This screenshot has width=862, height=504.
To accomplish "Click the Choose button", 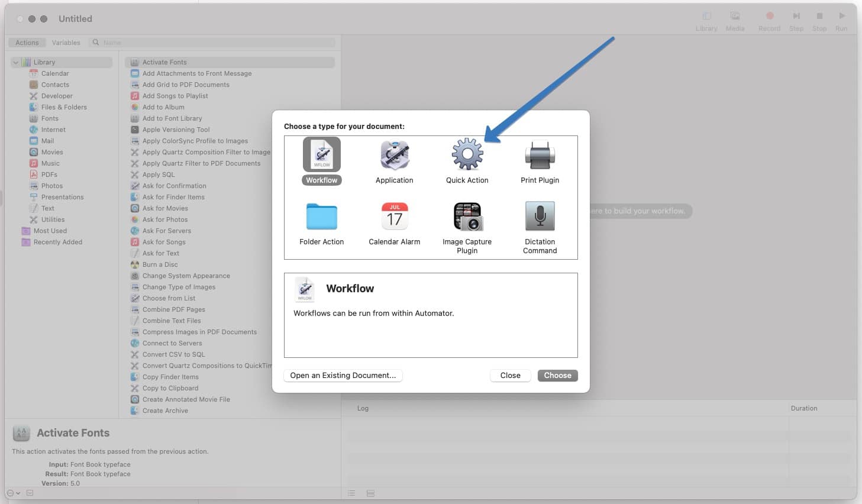I will pyautogui.click(x=557, y=376).
